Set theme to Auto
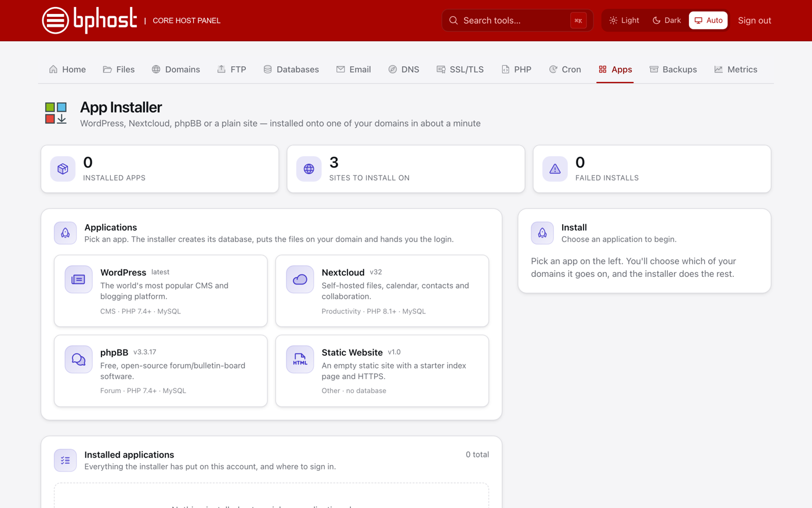This screenshot has width=812, height=508. 708,20
